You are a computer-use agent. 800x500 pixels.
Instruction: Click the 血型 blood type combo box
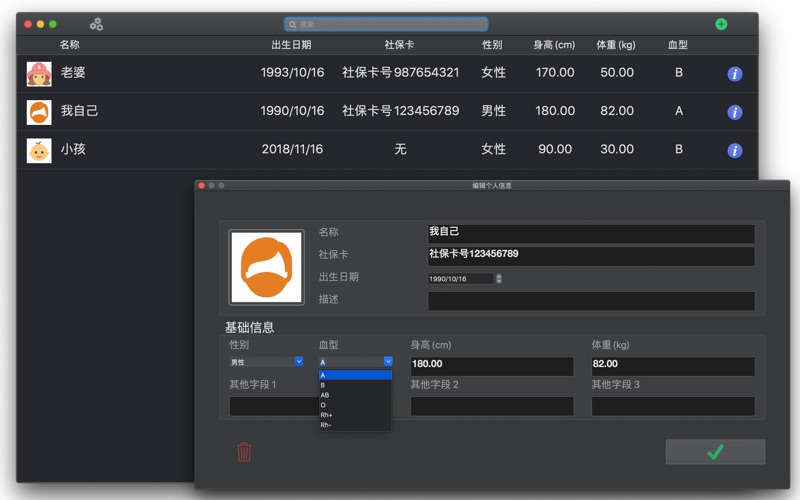(x=355, y=362)
